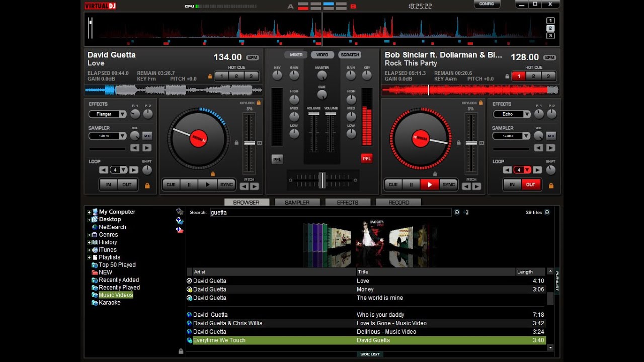Viewport: 644px width, 362px height.
Task: Switch to the BROWSER tab
Action: click(246, 202)
